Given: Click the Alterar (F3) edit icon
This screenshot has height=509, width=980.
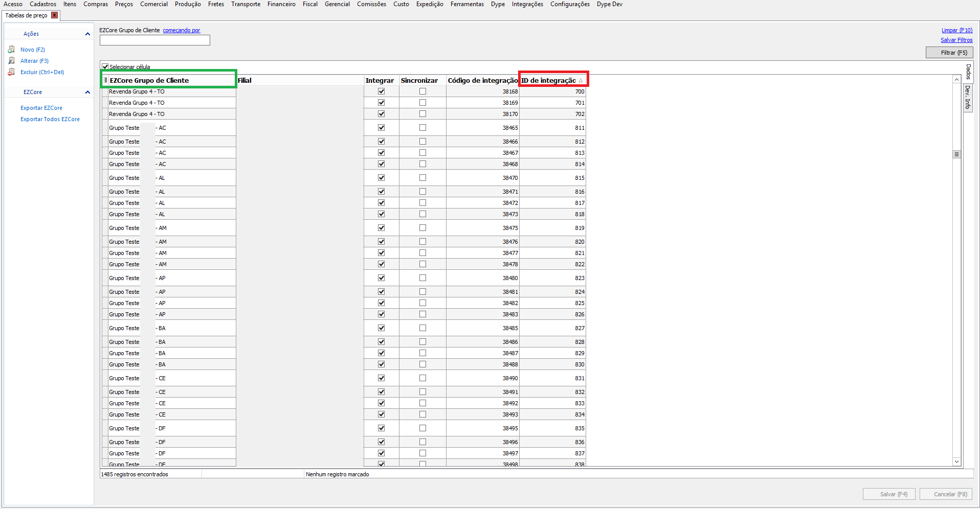Looking at the screenshot, I should click(x=11, y=61).
